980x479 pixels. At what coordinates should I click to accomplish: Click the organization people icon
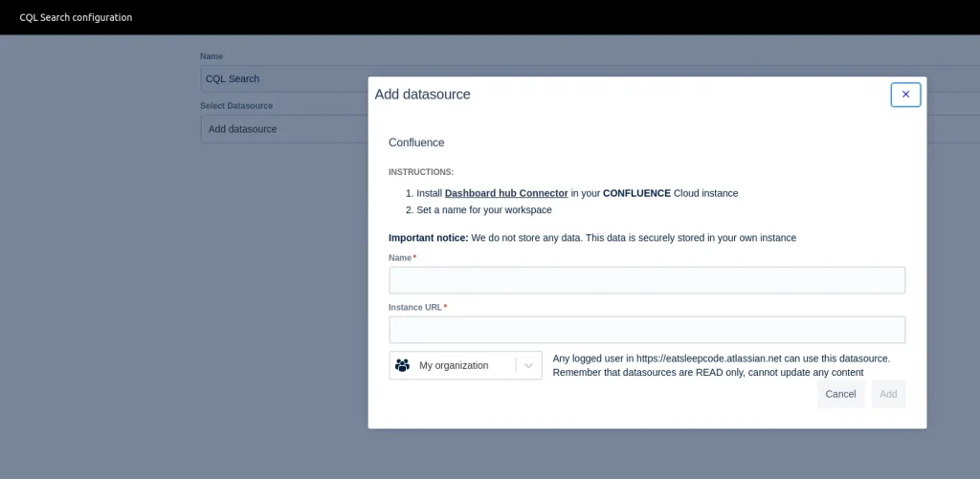point(403,365)
